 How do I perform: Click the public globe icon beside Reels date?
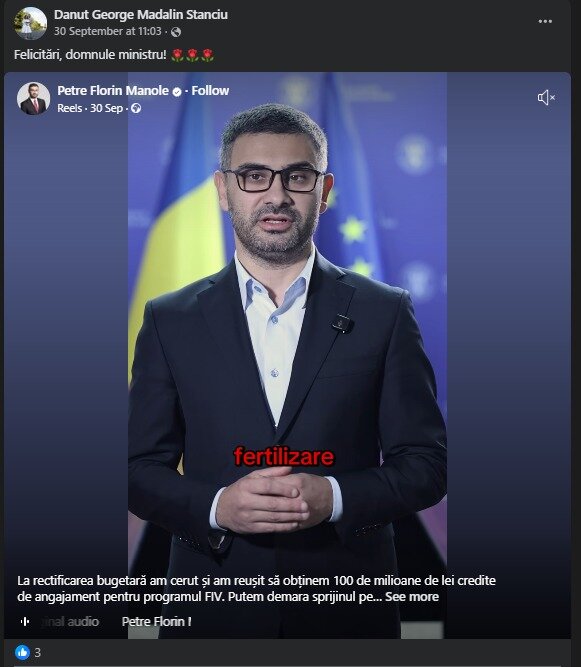[x=136, y=108]
